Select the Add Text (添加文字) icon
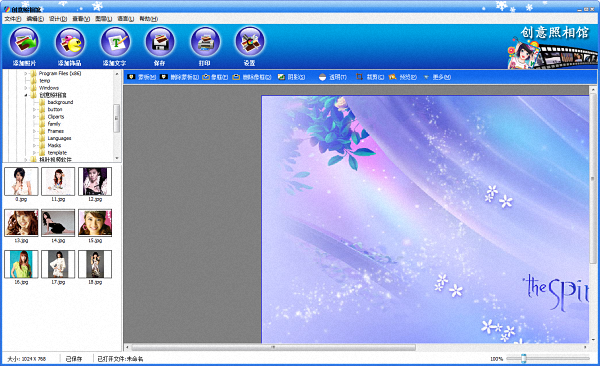The image size is (600, 366). 115,42
